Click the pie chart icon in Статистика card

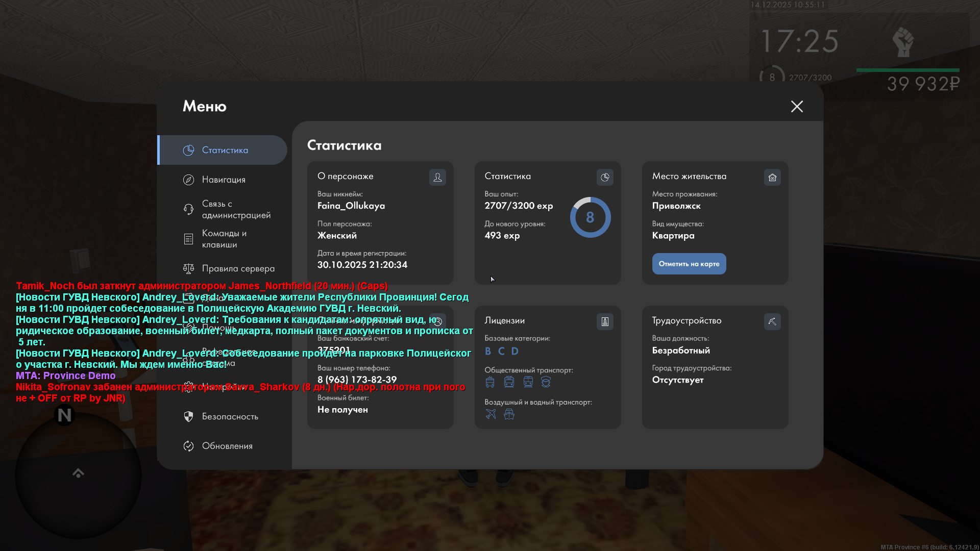[605, 177]
